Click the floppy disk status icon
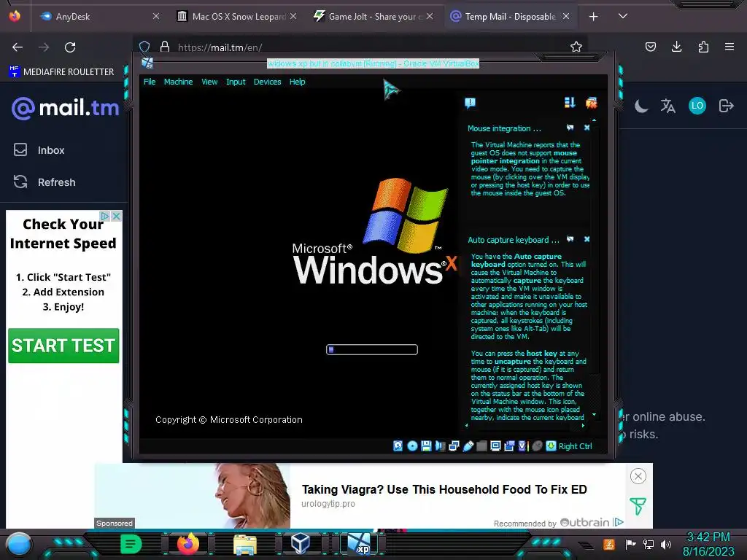Screen dimensions: 747x560 click(x=426, y=446)
